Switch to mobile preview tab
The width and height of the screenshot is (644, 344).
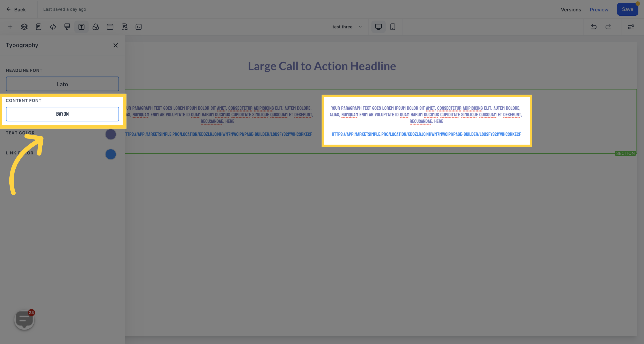point(393,26)
